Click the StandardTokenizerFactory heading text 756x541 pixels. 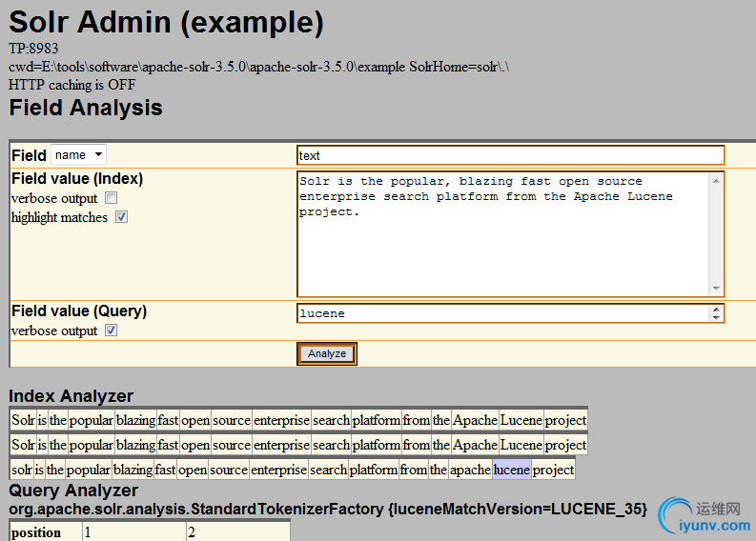[x=328, y=510]
